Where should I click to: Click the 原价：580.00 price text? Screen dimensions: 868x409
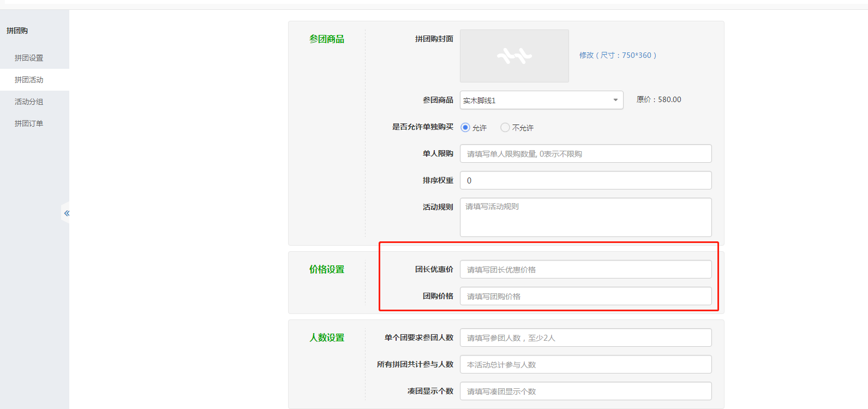pyautogui.click(x=659, y=99)
